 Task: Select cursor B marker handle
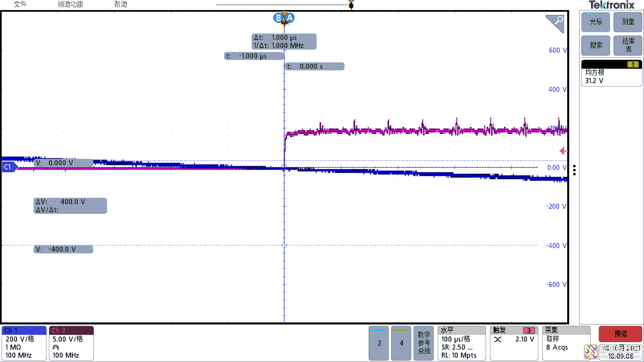[x=278, y=18]
